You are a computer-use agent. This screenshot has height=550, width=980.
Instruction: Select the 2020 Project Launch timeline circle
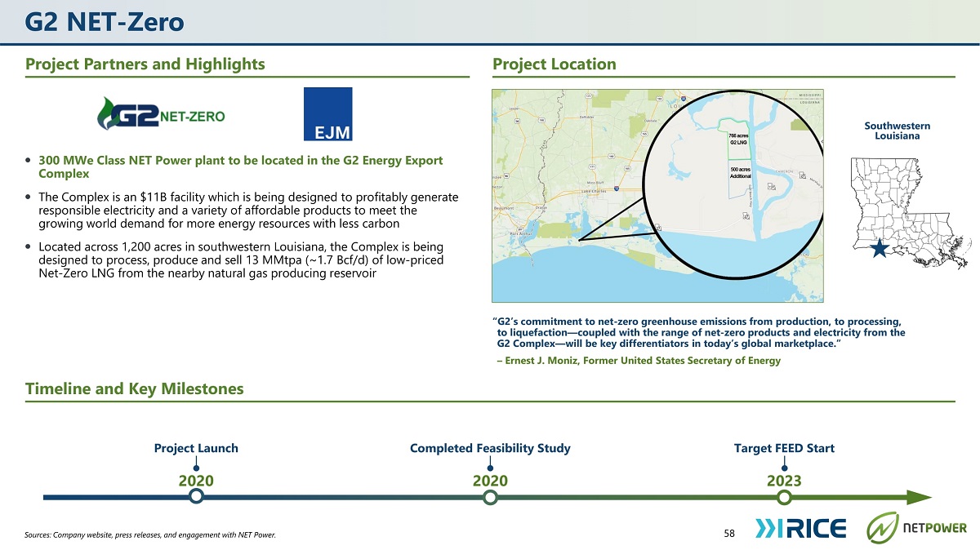(196, 497)
